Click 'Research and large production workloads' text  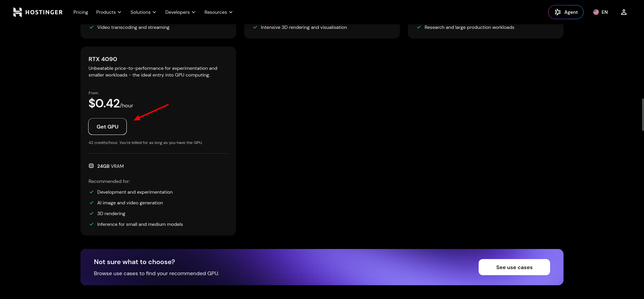[x=469, y=27]
